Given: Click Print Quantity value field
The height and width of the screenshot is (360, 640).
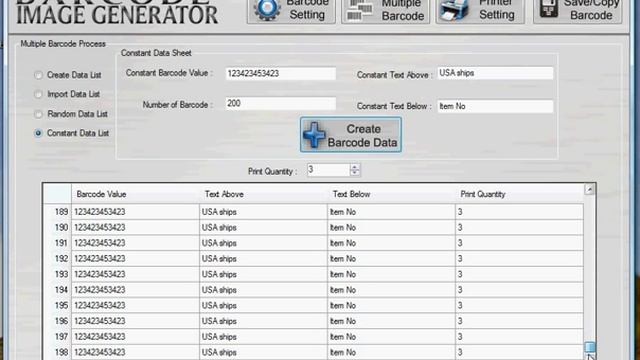Looking at the screenshot, I should (329, 170).
